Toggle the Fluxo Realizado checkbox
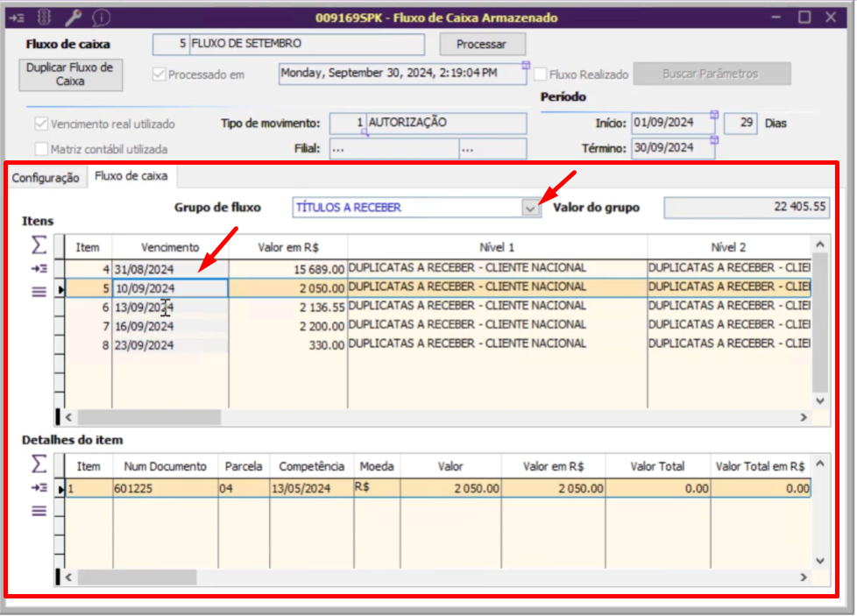Viewport: 857px width, 616px height. (x=541, y=74)
